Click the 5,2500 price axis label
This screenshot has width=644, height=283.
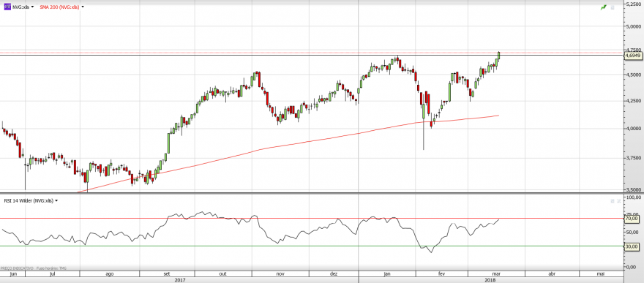pos(633,4)
